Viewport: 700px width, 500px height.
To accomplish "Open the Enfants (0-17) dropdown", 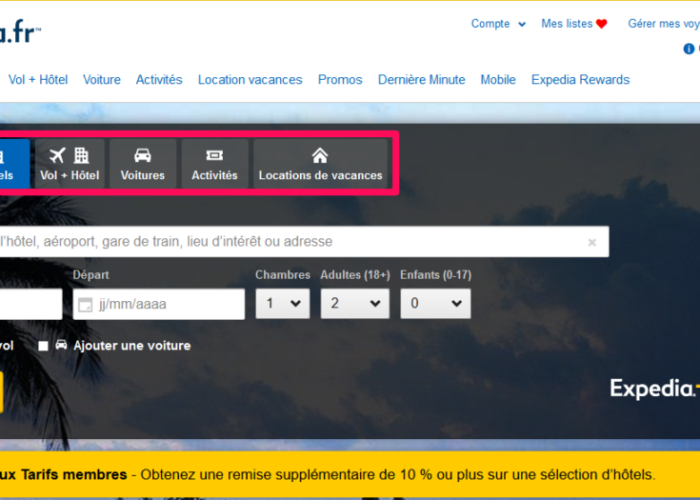I will 436,304.
